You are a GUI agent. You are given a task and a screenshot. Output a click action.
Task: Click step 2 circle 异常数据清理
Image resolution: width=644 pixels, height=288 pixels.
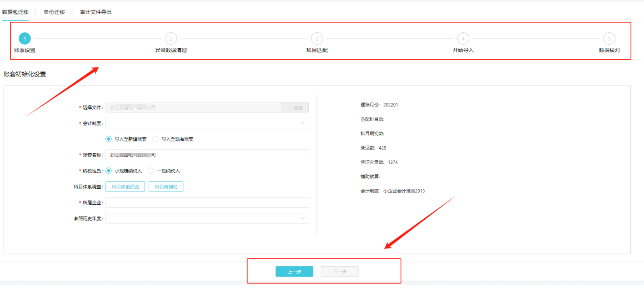click(171, 39)
